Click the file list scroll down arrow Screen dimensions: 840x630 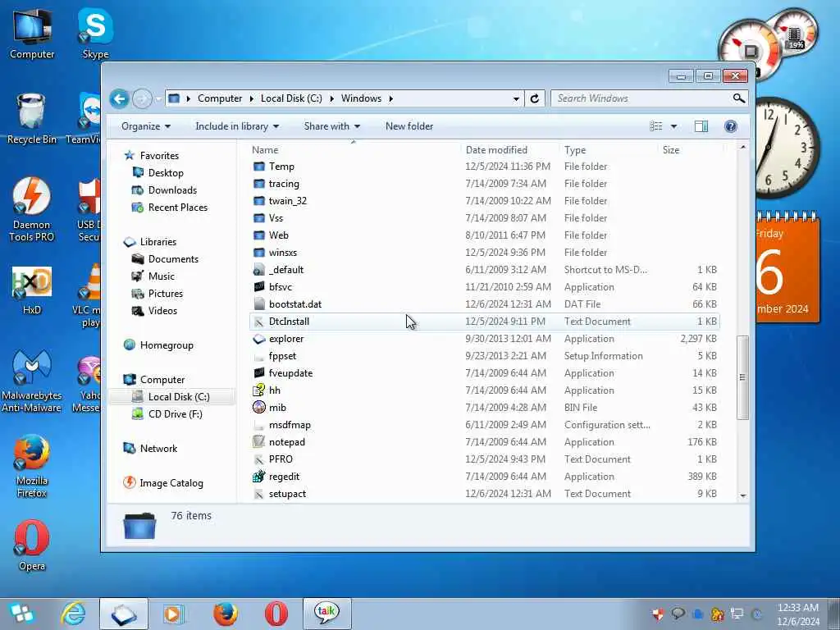tap(742, 495)
